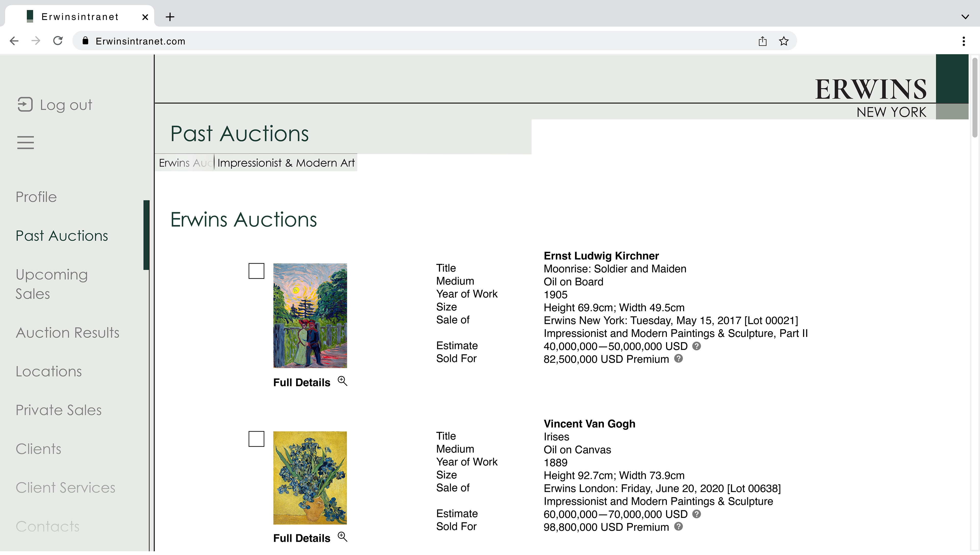
Task: Go to Upcoming Sales in the sidebar
Action: pyautogui.click(x=52, y=284)
